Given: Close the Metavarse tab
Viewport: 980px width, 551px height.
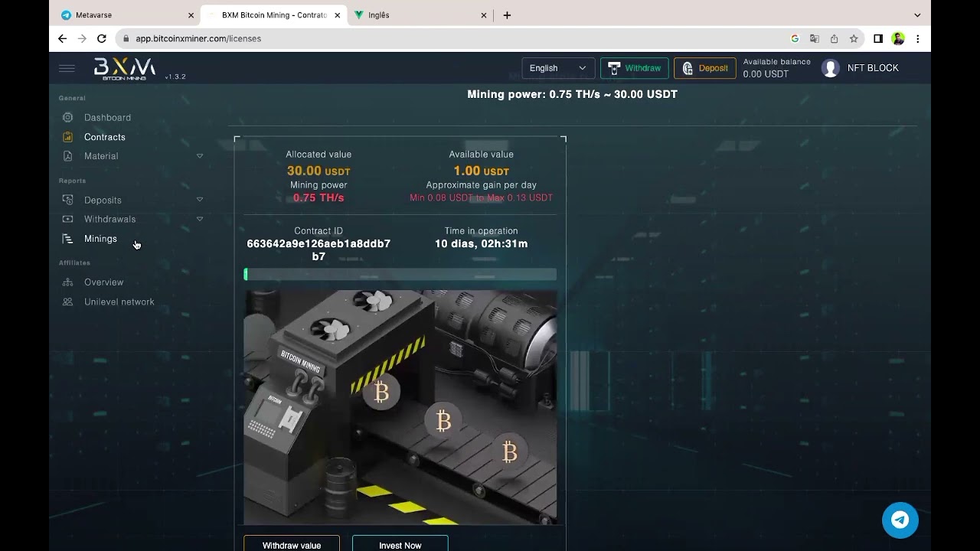Looking at the screenshot, I should pyautogui.click(x=191, y=15).
